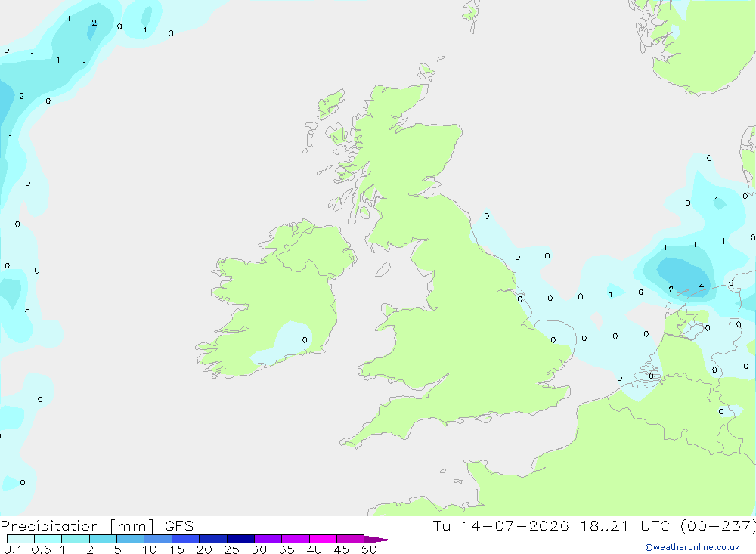
Task: Click the legend arrow tip above 50
Action: 378,540
